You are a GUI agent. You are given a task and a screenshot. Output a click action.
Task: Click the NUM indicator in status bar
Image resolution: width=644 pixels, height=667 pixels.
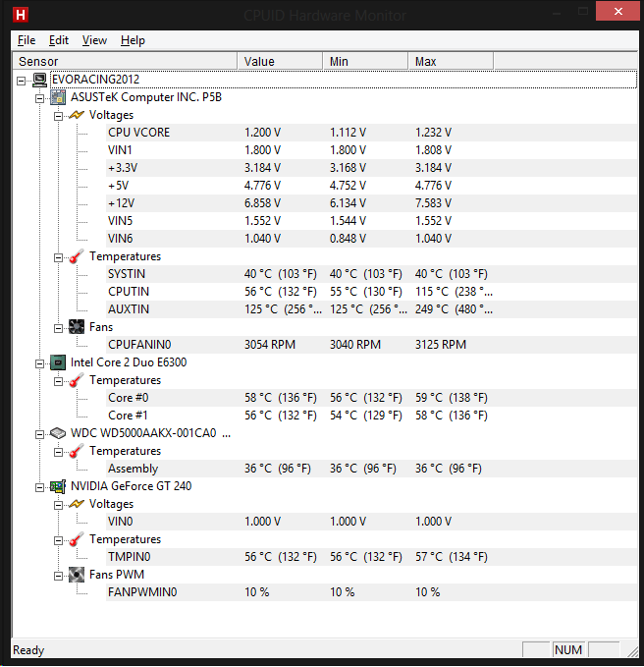(x=568, y=650)
